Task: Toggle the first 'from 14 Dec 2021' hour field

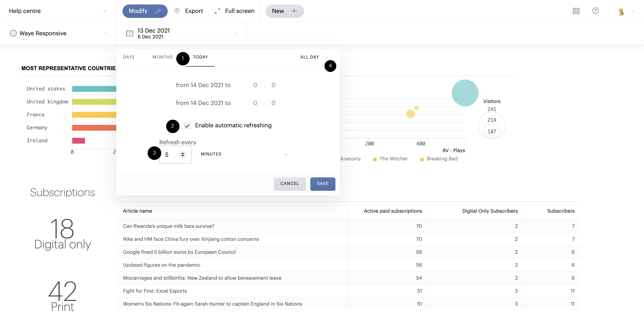Action: click(255, 85)
